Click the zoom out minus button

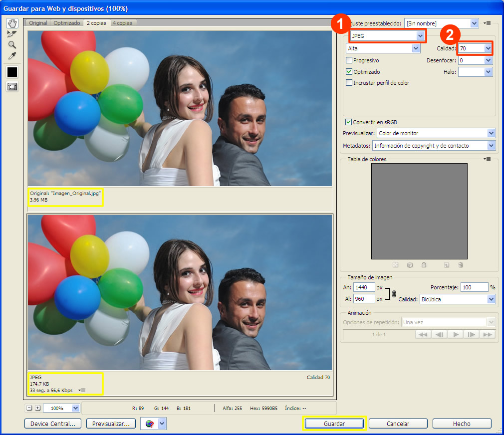coord(29,408)
